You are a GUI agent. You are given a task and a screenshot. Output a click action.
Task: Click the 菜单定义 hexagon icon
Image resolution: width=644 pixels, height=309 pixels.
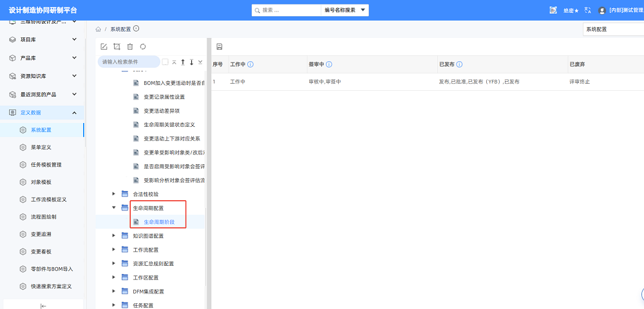coord(23,147)
